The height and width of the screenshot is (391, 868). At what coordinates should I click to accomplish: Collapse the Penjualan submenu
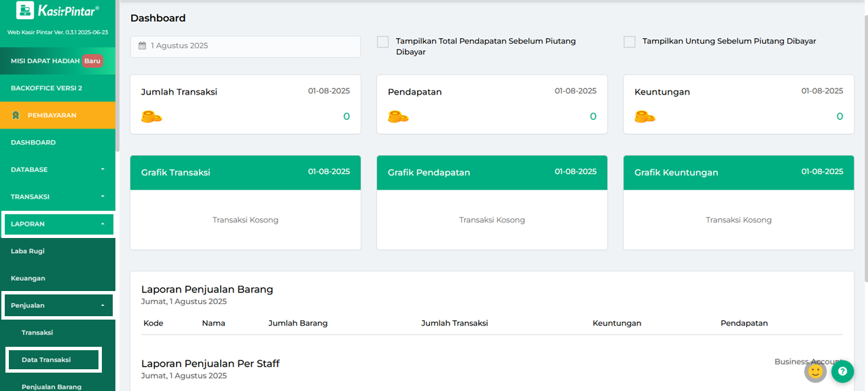pos(58,305)
